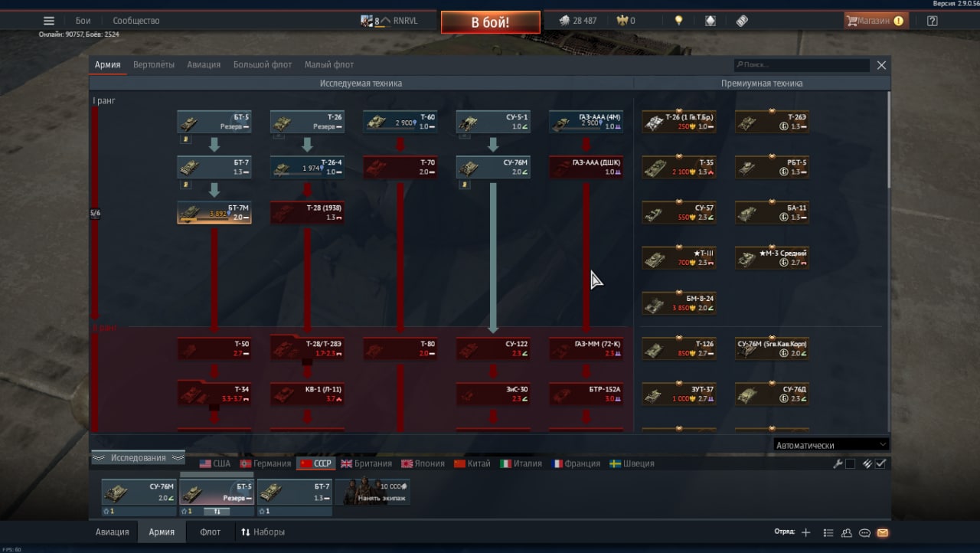Select premium Т-III tank
Viewport: 980px width, 553px height.
tap(679, 257)
